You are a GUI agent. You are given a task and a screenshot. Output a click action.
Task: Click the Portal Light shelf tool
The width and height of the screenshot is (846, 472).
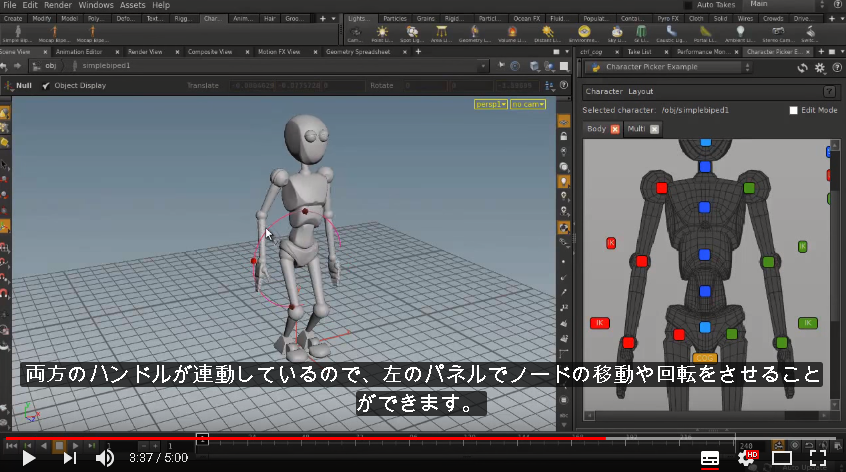pos(705,34)
